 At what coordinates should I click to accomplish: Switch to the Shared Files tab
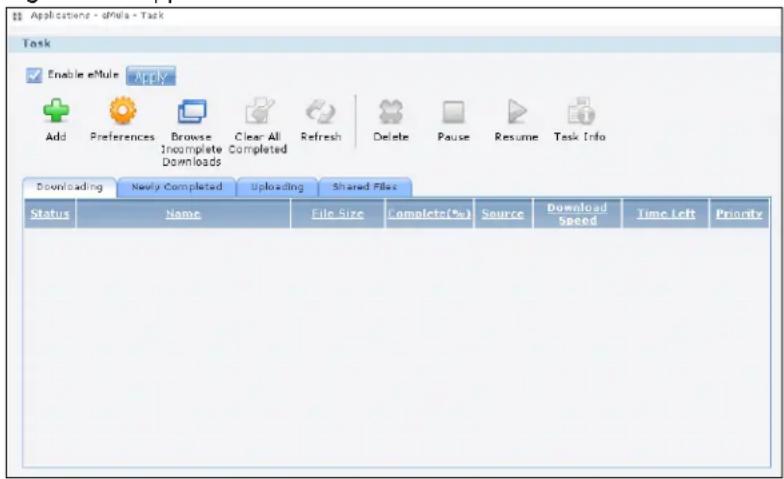[364, 188]
